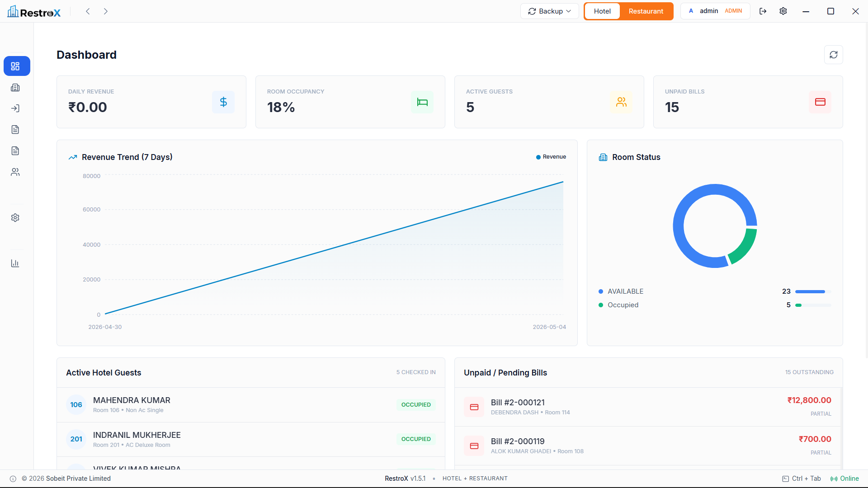
Task: Open the Guests people icon in sidebar
Action: pyautogui.click(x=15, y=172)
